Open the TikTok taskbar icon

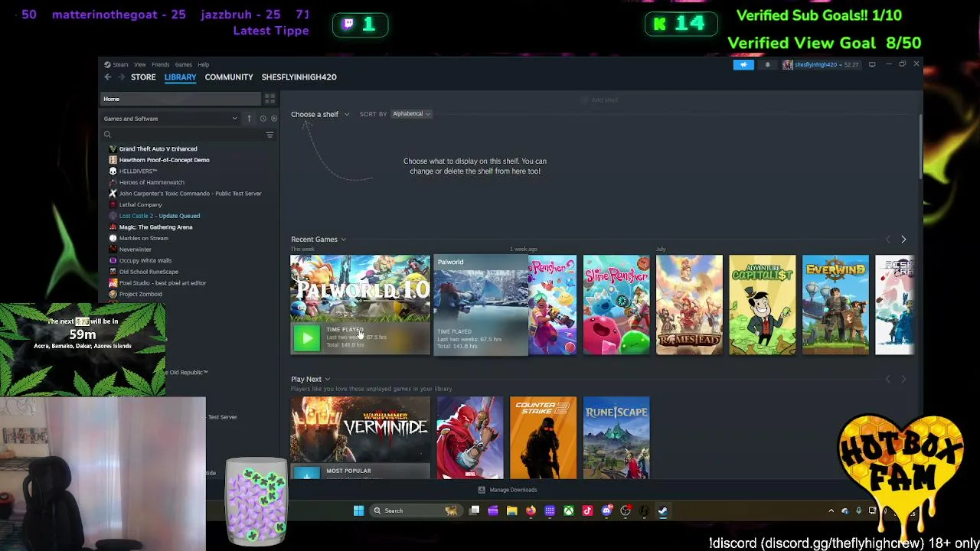587,510
